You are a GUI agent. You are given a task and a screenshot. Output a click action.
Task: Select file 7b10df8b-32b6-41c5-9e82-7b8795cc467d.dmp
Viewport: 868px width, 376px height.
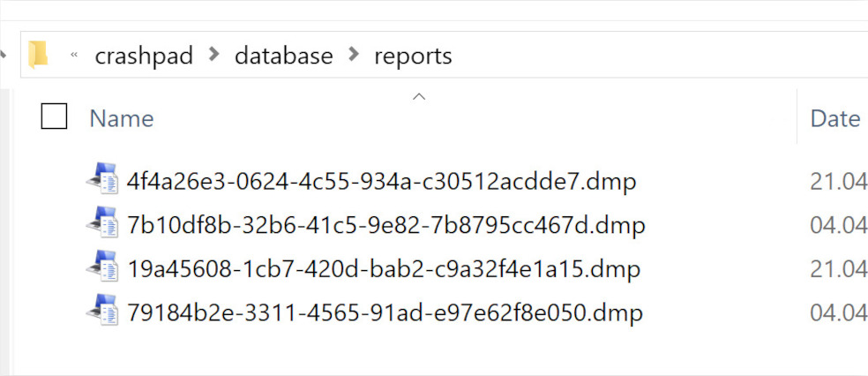tap(385, 225)
